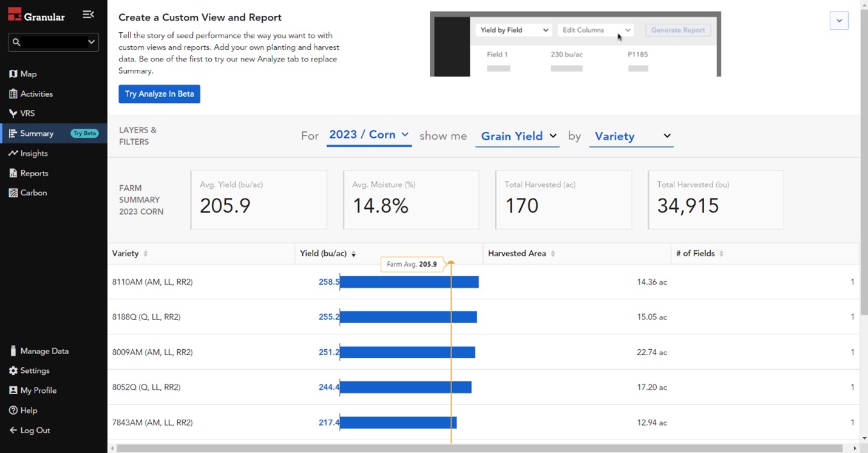
Task: Click the Carbon icon in sidebar
Action: [13, 193]
